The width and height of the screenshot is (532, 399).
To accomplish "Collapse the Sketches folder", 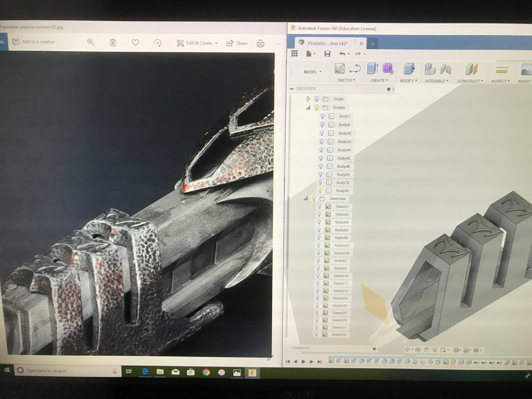I will [x=305, y=198].
